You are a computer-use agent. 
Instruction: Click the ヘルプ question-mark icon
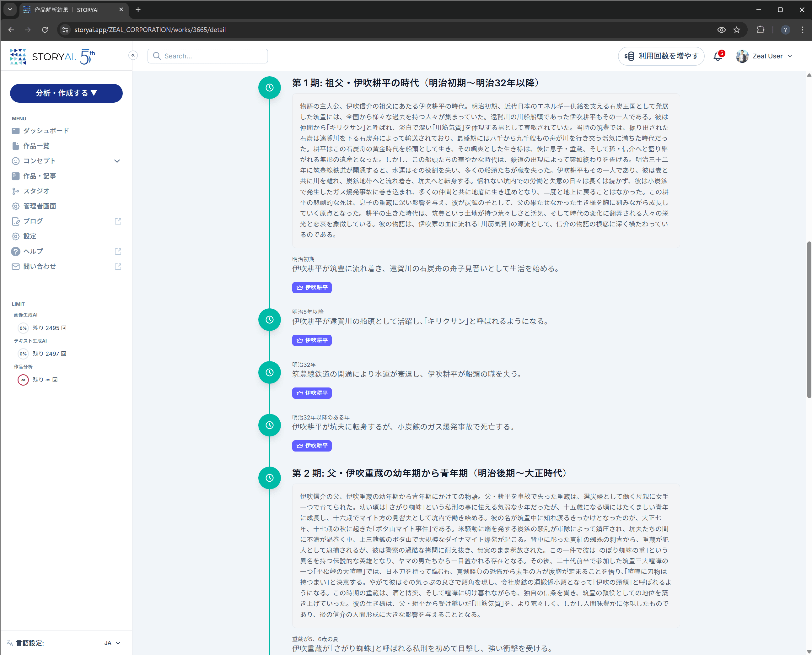(x=15, y=251)
